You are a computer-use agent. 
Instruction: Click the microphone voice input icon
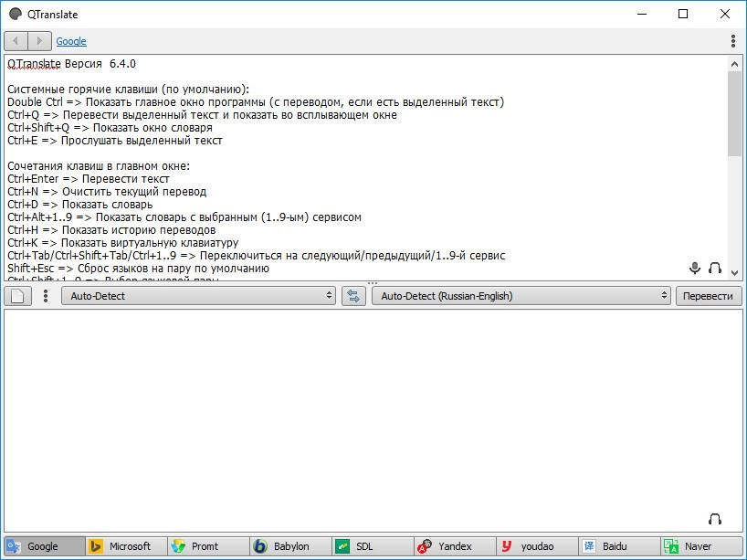[x=695, y=268]
